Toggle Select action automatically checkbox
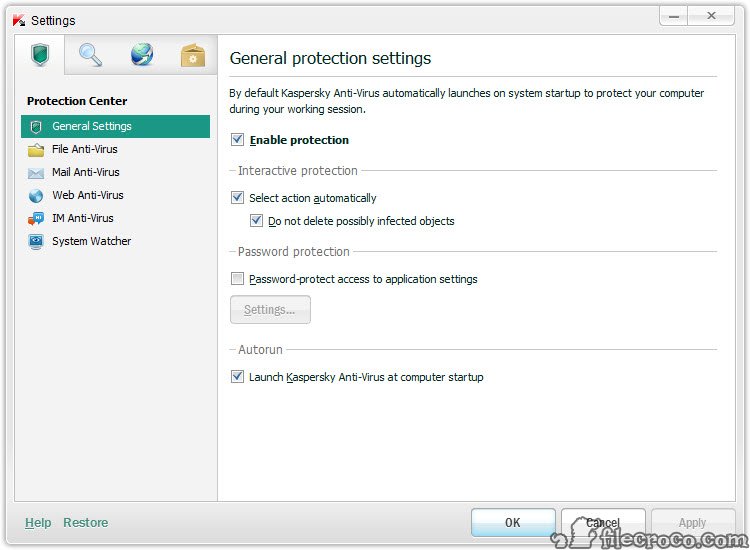The image size is (750, 550). coord(237,198)
